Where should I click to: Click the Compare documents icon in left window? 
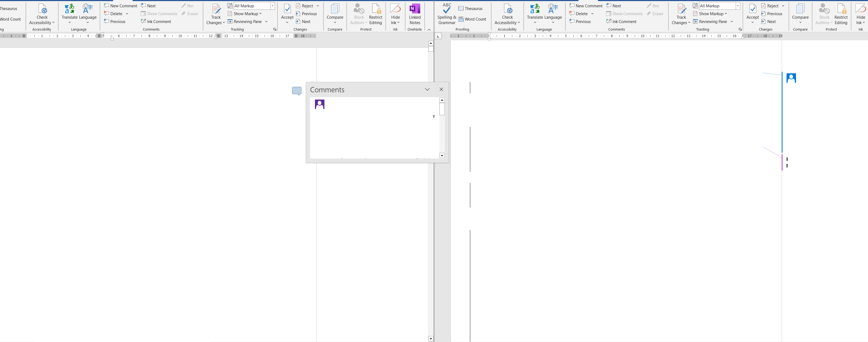[335, 14]
